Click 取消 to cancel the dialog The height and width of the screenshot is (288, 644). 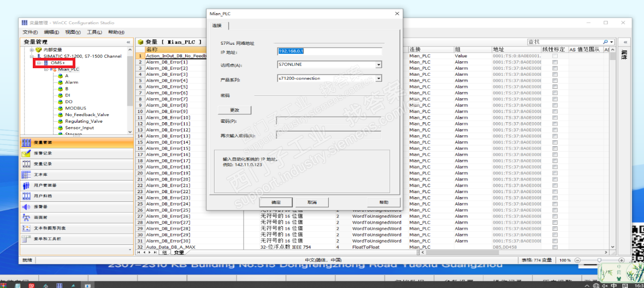312,202
